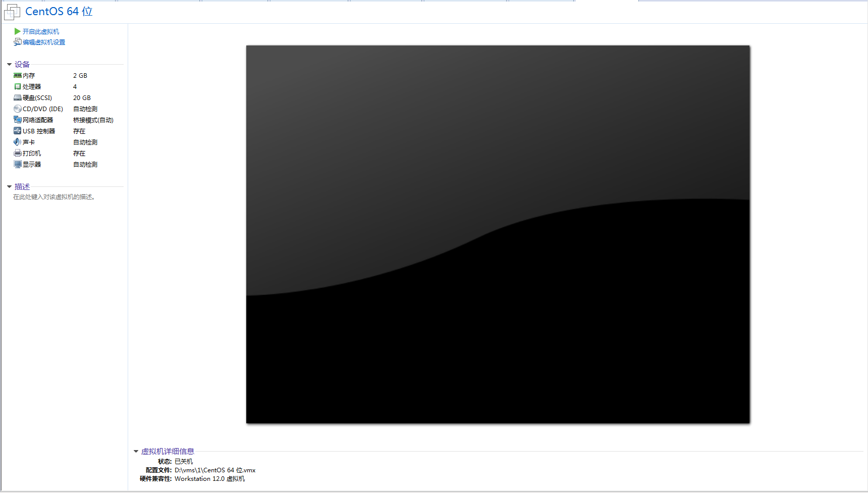868x493 pixels.
Task: Select the 处理器 device row label
Action: point(32,86)
